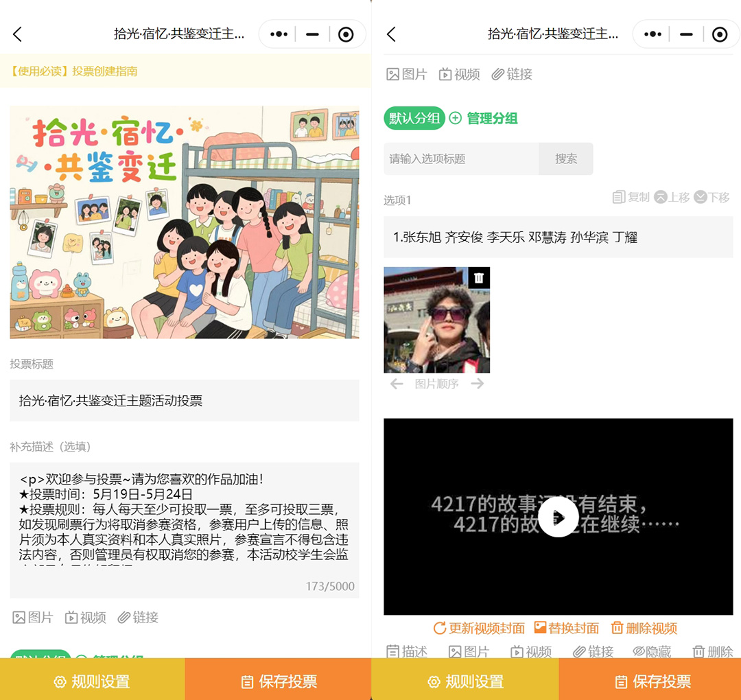Click 更新视频封面 refresh icon
Screen dimensions: 741x700
click(x=440, y=629)
